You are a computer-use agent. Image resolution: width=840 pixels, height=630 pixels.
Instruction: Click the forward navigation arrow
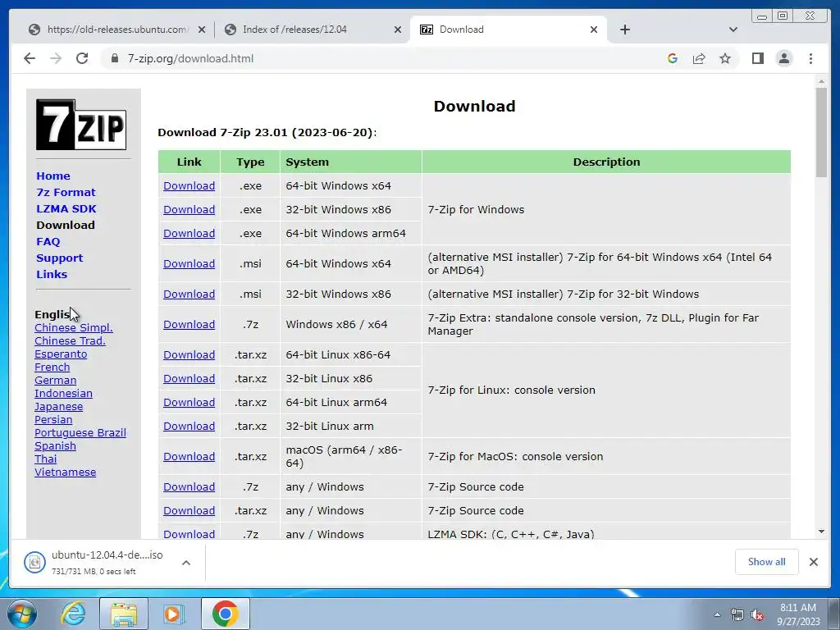tap(56, 58)
